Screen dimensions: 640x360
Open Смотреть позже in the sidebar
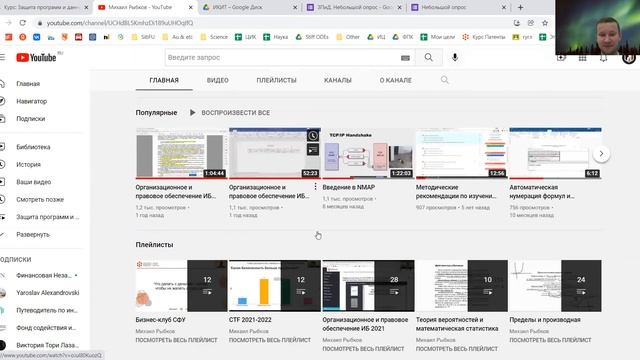41,200
